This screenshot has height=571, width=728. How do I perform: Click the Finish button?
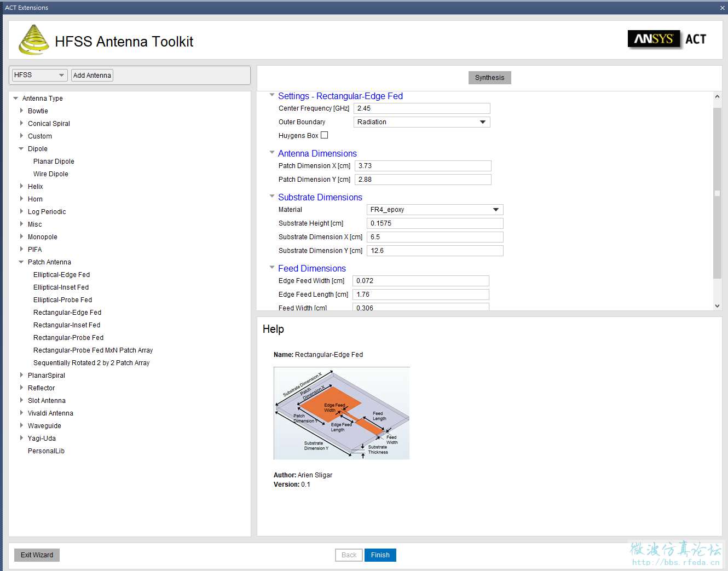380,555
